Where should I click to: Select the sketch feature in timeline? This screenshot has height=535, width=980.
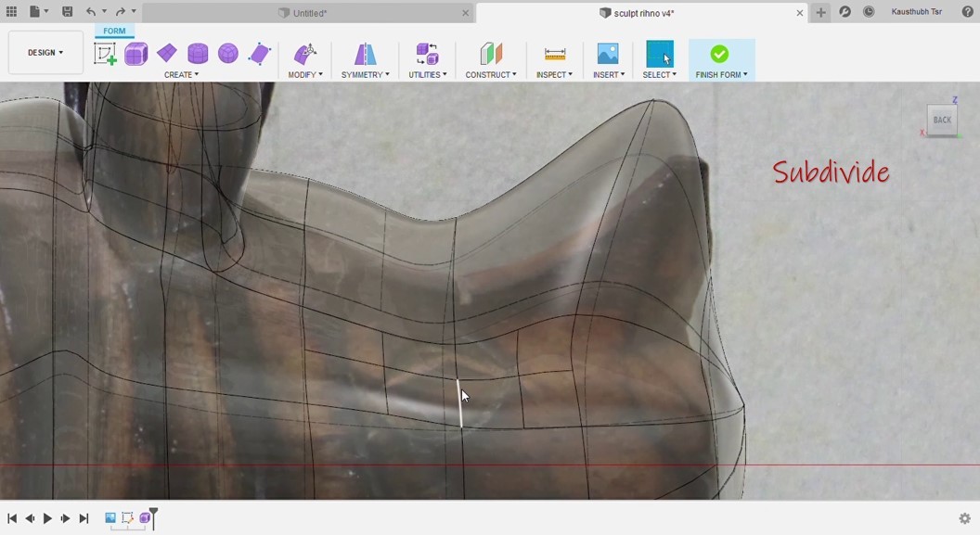[127, 517]
